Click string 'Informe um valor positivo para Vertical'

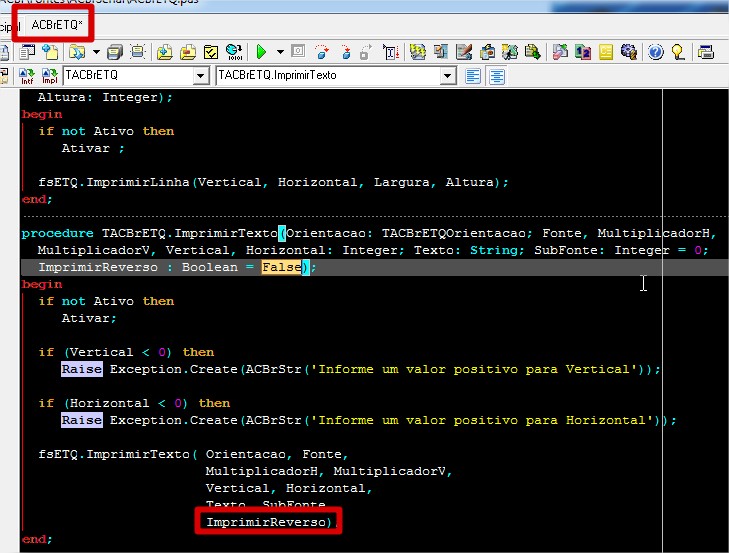474,369
